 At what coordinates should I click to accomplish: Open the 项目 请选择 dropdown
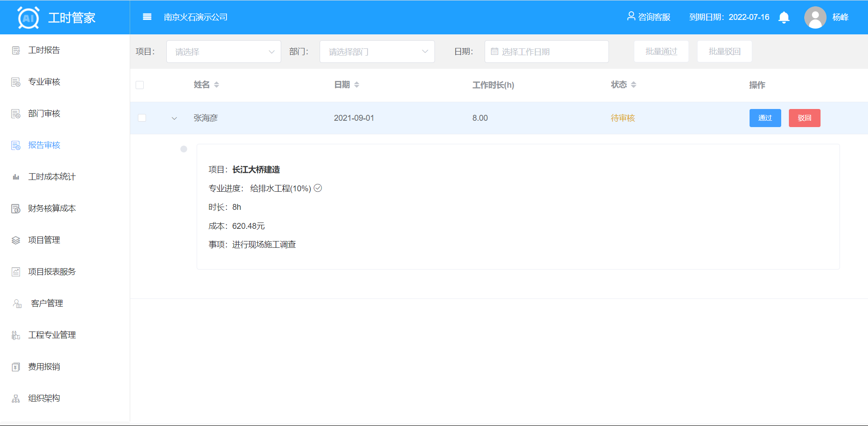pos(224,52)
